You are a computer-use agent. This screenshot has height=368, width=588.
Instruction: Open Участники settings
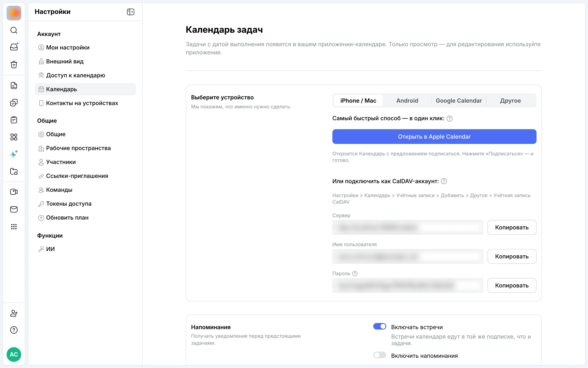pyautogui.click(x=85, y=162)
